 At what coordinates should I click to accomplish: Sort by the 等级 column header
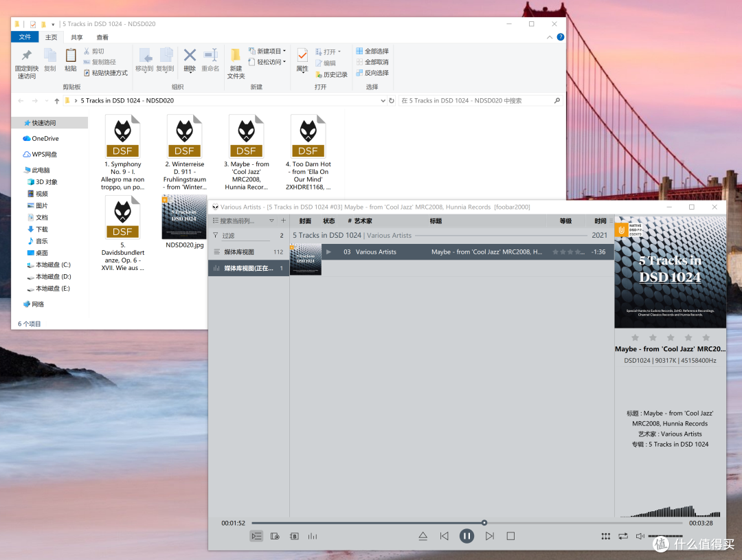[565, 221]
